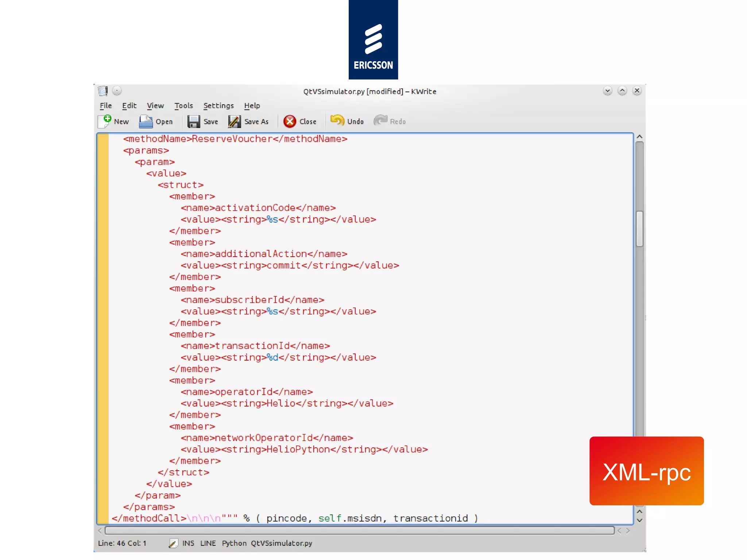Click the Undo arrow icon
The height and width of the screenshot is (560, 747).
pos(337,120)
